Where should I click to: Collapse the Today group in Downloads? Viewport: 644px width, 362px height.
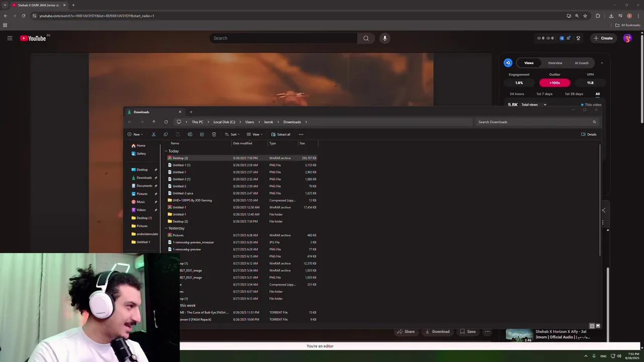click(166, 151)
